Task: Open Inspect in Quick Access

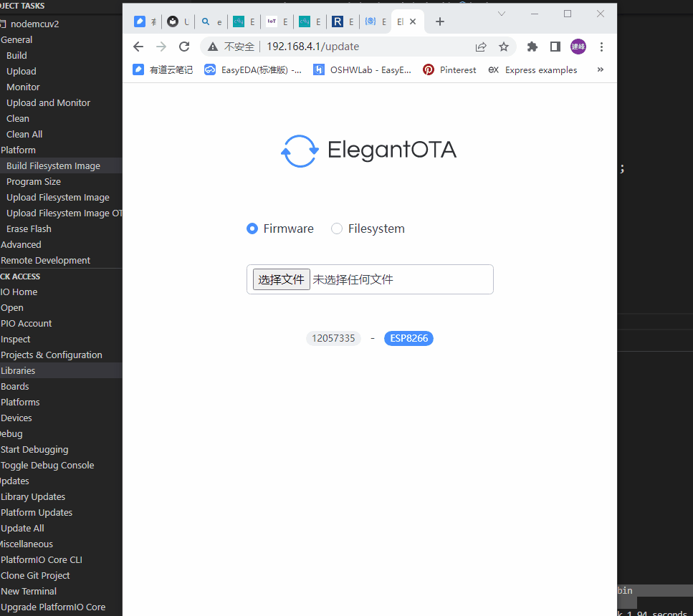Action: pyautogui.click(x=16, y=340)
